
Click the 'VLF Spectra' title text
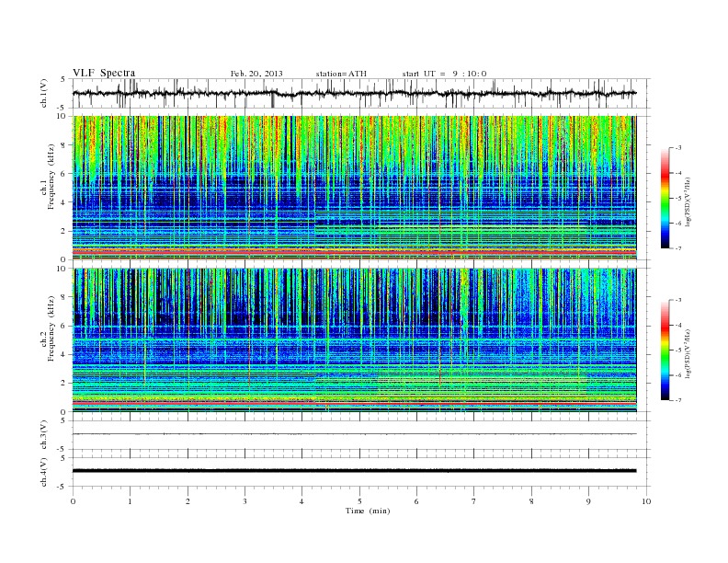104,73
